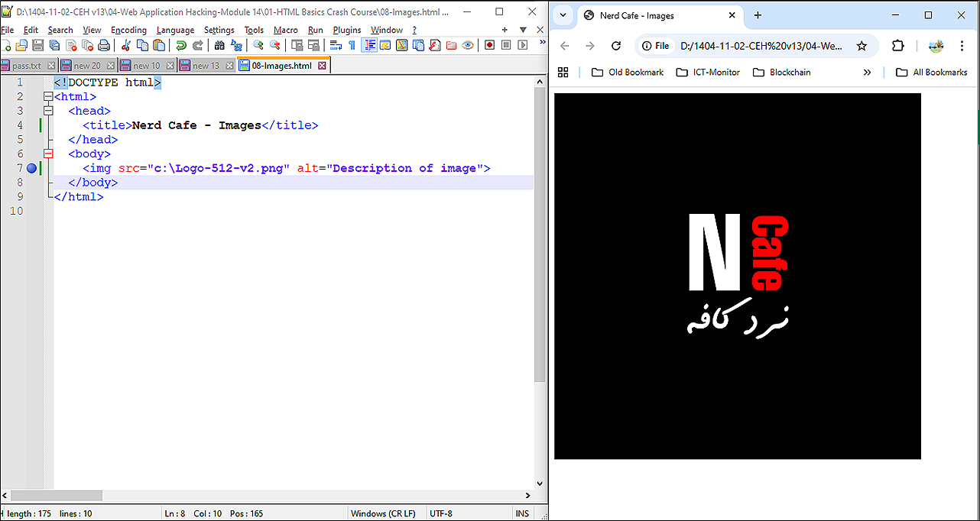This screenshot has width=980, height=521.
Task: Click the Save file icon in Notepad++ toolbar
Action: [38, 46]
